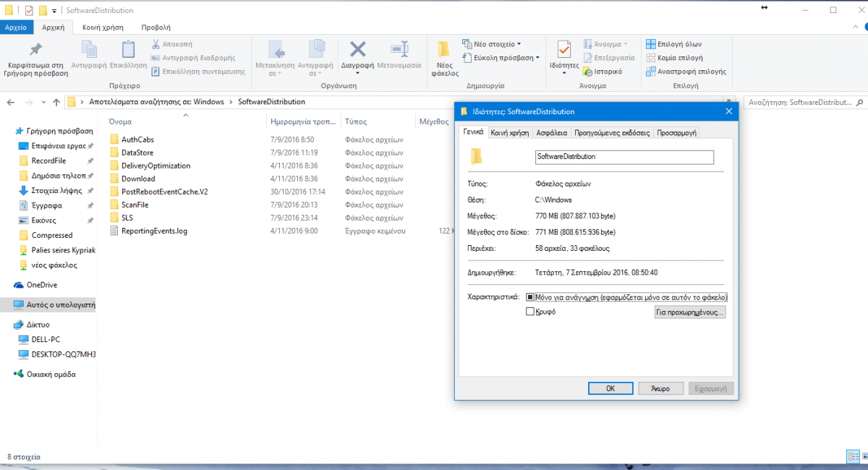The image size is (868, 470).
Task: Click Select all (Επιλογή όλων) icon
Action: (651, 44)
